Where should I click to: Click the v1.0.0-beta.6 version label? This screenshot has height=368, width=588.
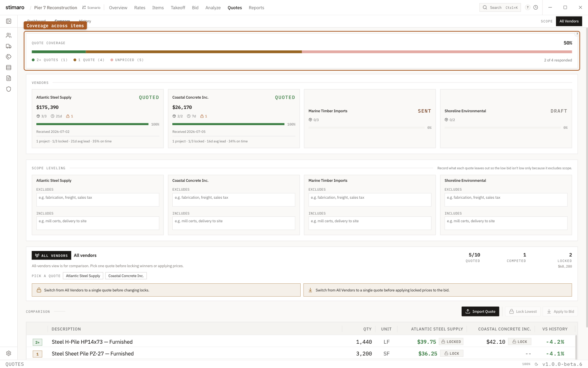coord(562,364)
